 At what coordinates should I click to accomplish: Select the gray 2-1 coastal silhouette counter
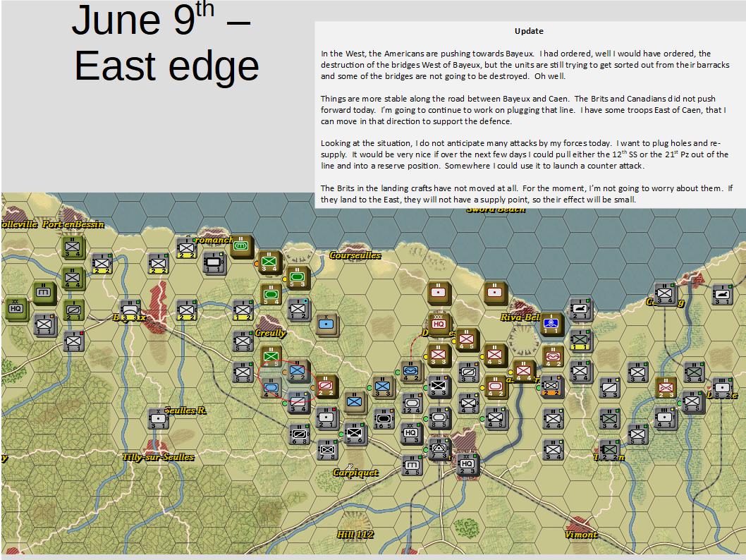tap(580, 309)
